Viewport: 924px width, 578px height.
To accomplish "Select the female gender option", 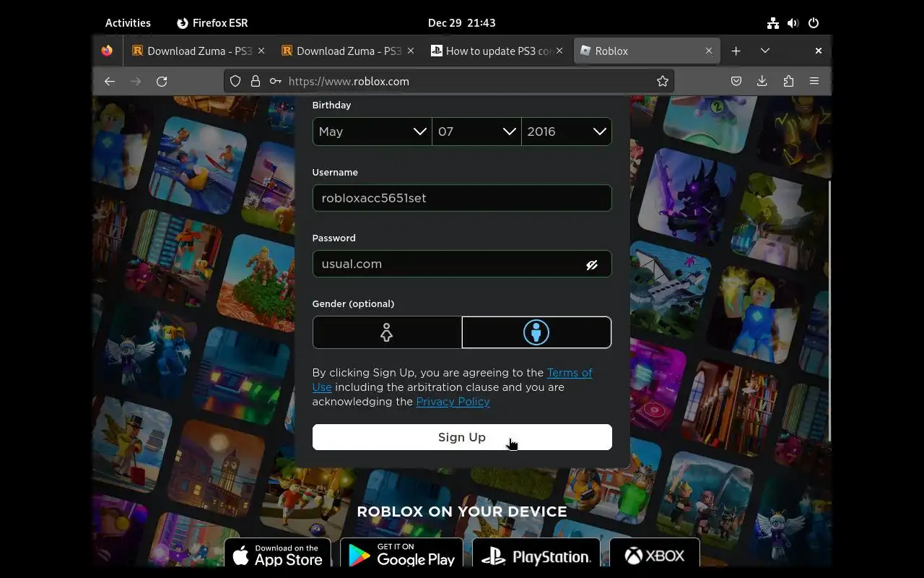I will (387, 332).
